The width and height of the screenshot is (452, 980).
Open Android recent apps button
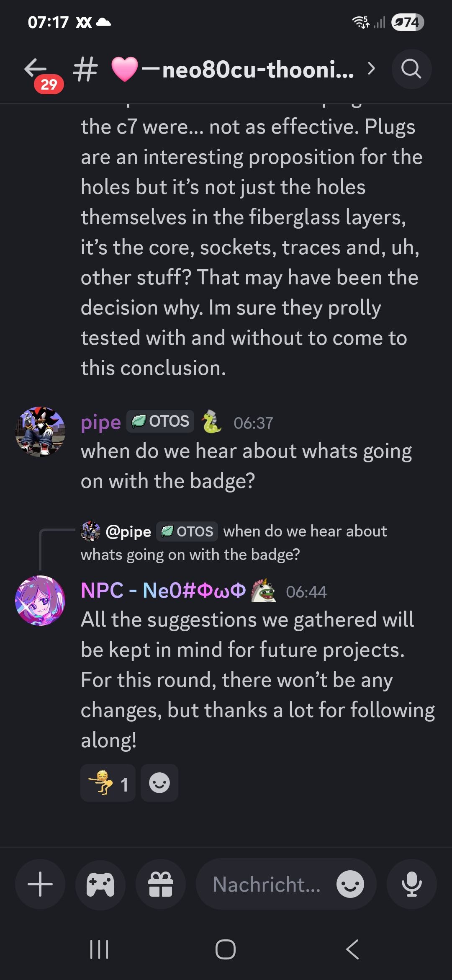[x=100, y=949]
